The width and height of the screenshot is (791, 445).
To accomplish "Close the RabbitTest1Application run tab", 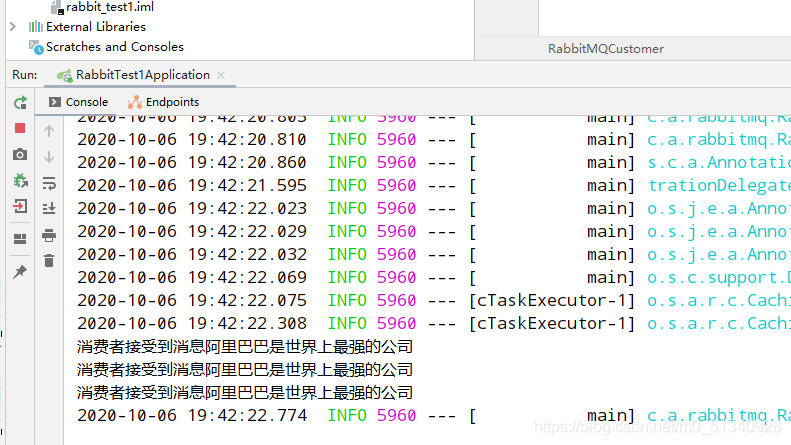I will coord(221,75).
